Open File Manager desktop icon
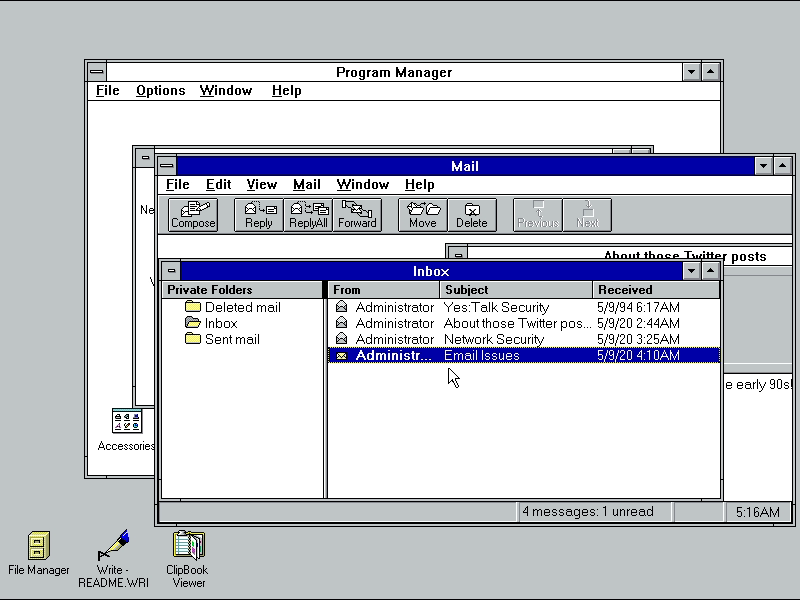Image resolution: width=800 pixels, height=600 pixels. click(39, 546)
